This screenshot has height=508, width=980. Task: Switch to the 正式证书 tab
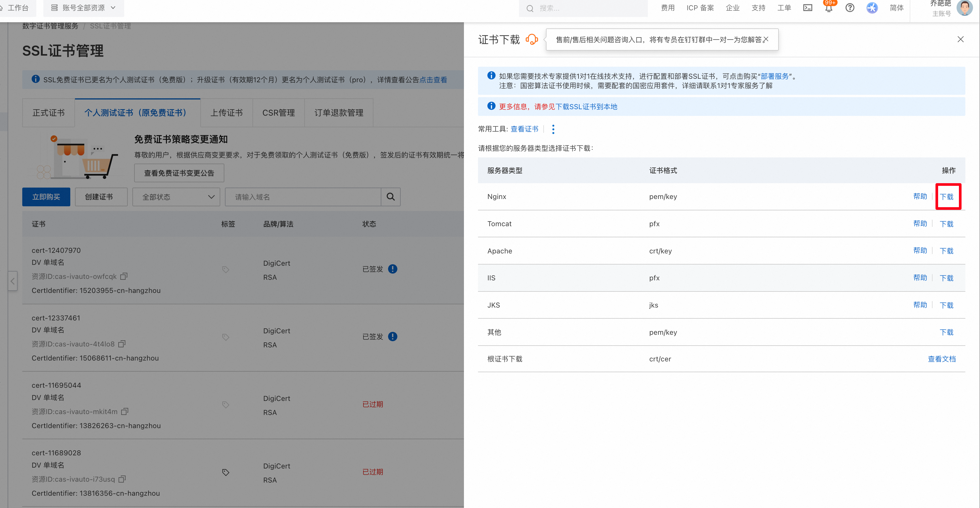(48, 113)
